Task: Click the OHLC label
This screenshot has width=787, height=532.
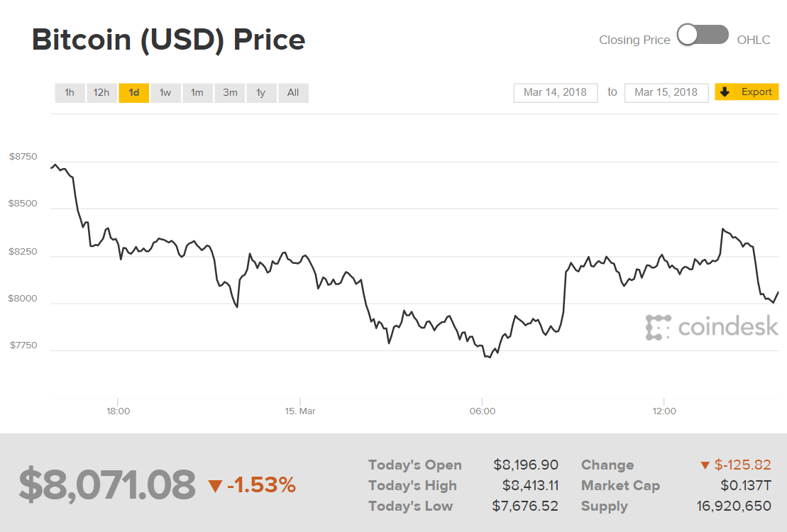Action: 753,40
